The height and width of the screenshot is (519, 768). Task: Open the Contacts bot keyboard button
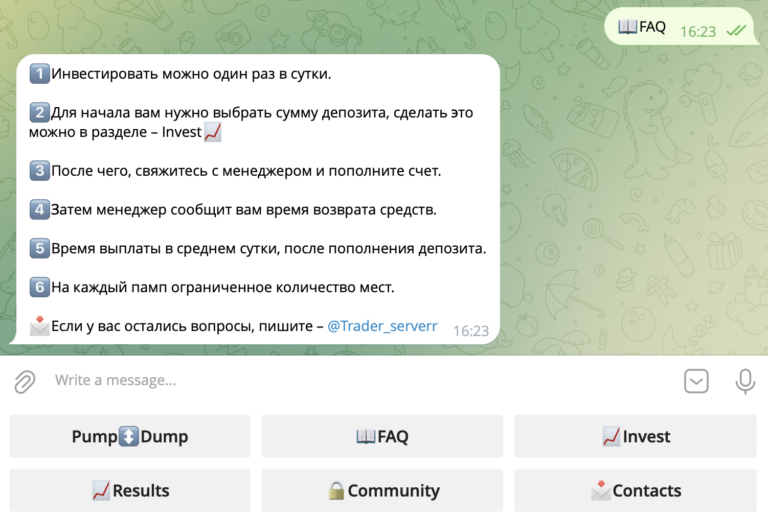click(x=635, y=490)
